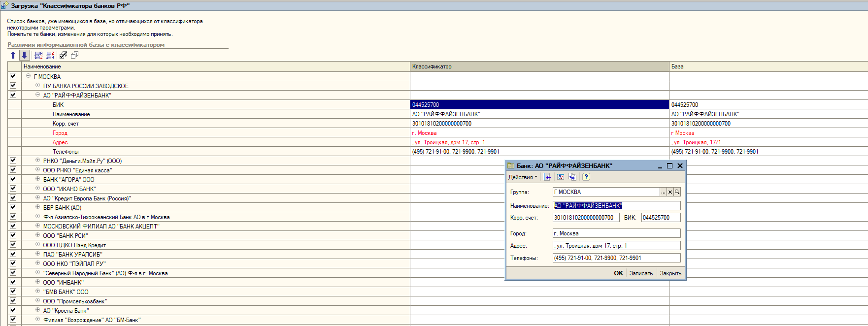Expand АО "Кросна-Банк" node
Screen dimensions: 868x326
coord(37,310)
